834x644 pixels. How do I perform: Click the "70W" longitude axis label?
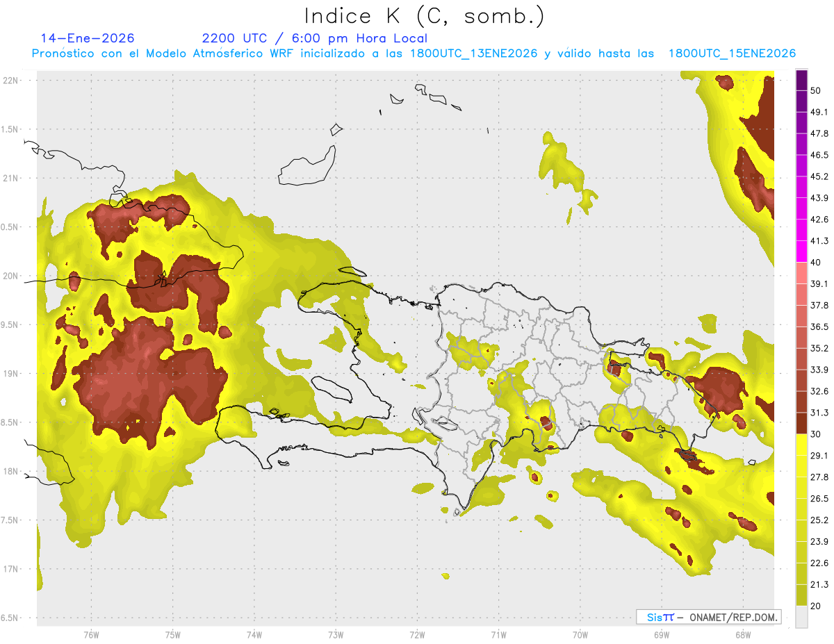click(x=580, y=634)
